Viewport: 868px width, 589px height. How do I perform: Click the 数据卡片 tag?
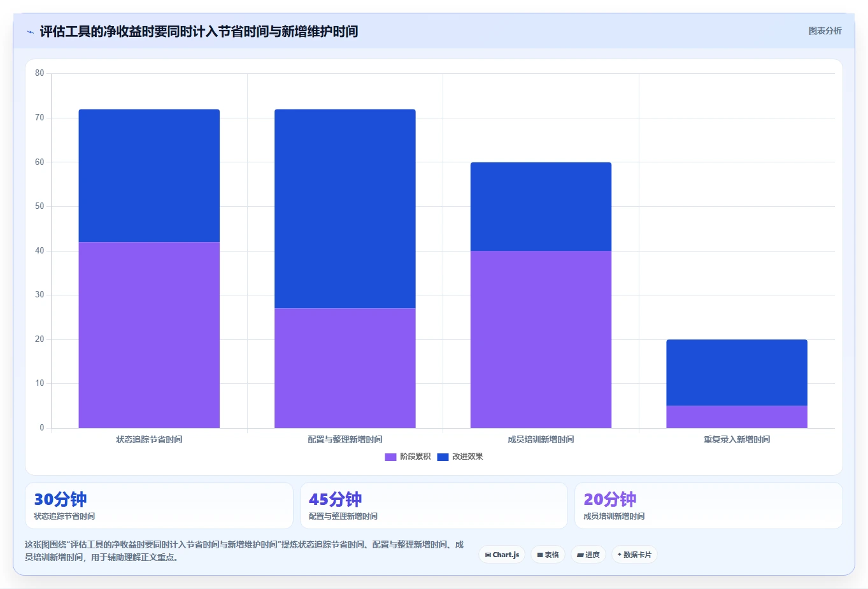[x=634, y=555]
